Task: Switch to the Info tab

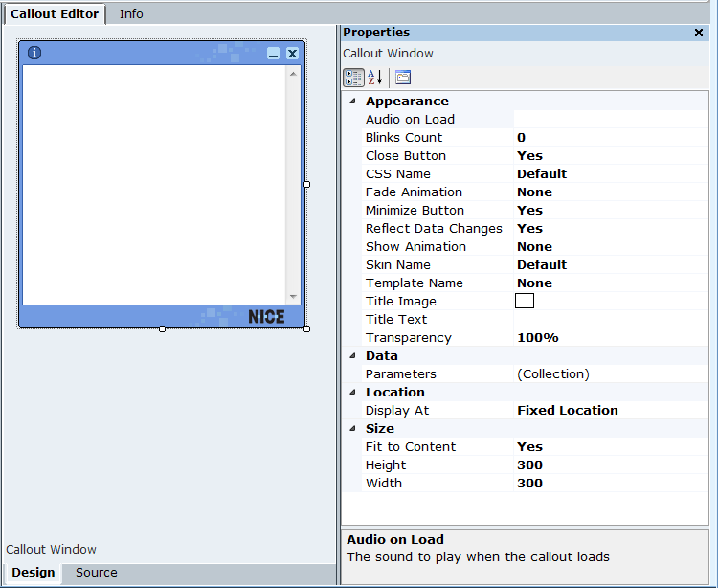Action: click(131, 14)
